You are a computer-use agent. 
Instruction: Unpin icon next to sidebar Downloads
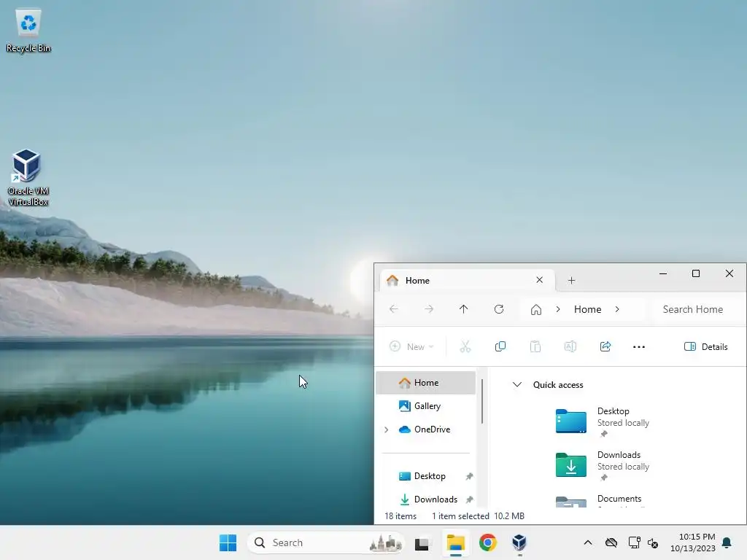tap(469, 499)
